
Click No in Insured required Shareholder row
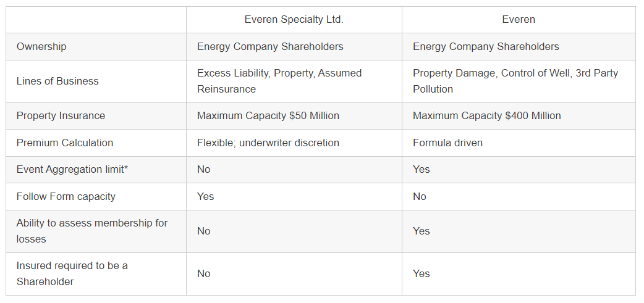[x=204, y=273]
